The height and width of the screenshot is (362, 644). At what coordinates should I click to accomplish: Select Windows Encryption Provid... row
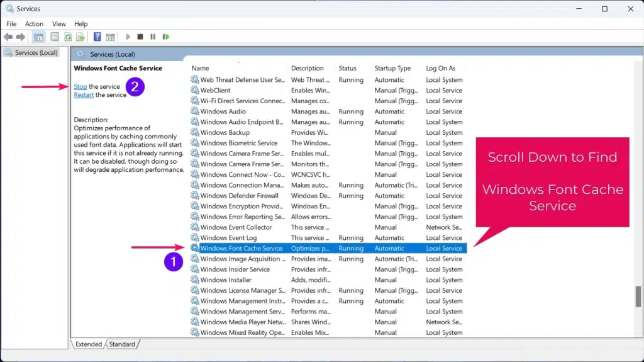click(328, 206)
